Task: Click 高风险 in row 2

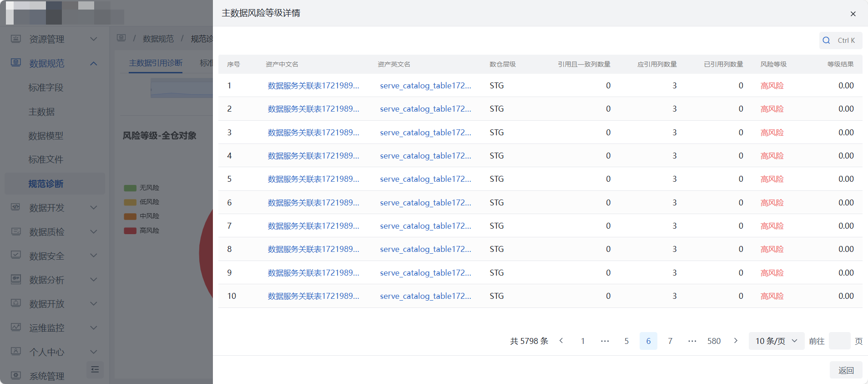Action: [x=772, y=109]
